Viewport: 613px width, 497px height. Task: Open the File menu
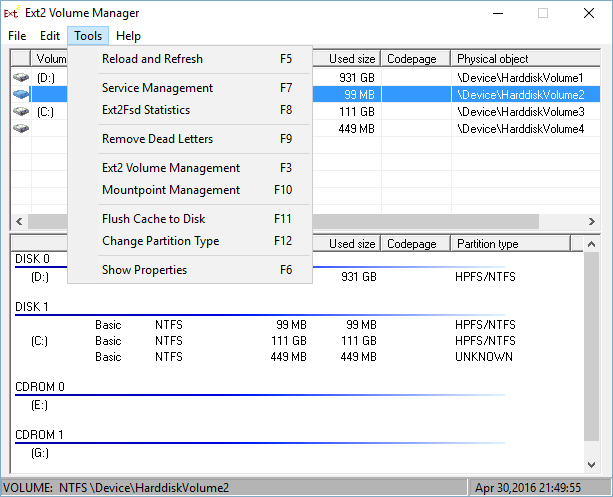[17, 36]
